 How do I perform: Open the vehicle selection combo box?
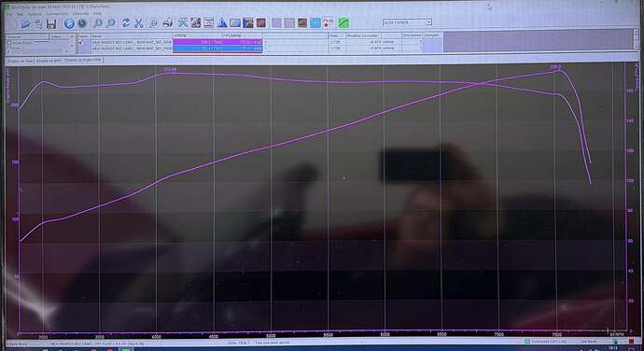407,22
